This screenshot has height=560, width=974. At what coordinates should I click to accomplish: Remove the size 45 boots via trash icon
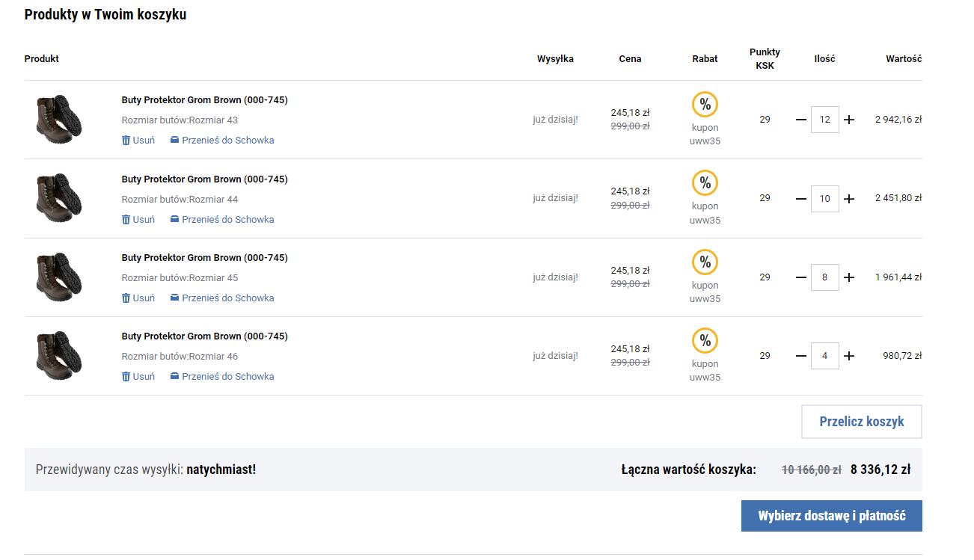pyautogui.click(x=126, y=298)
